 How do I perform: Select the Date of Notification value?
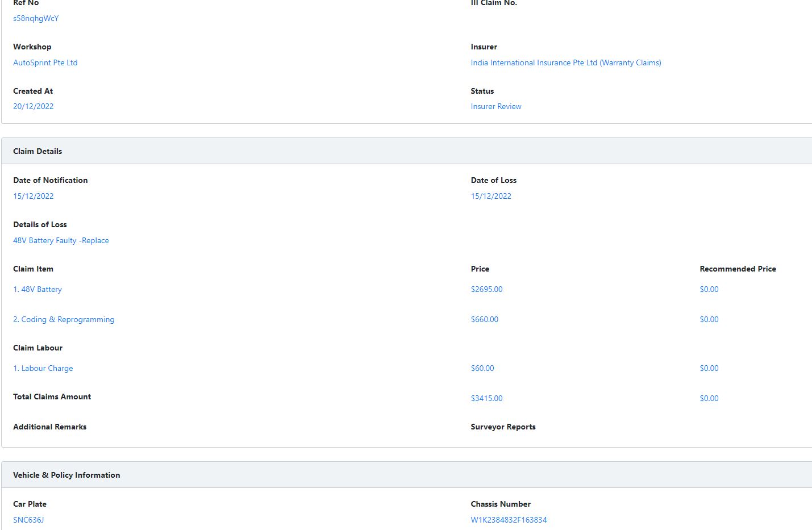[x=34, y=196]
